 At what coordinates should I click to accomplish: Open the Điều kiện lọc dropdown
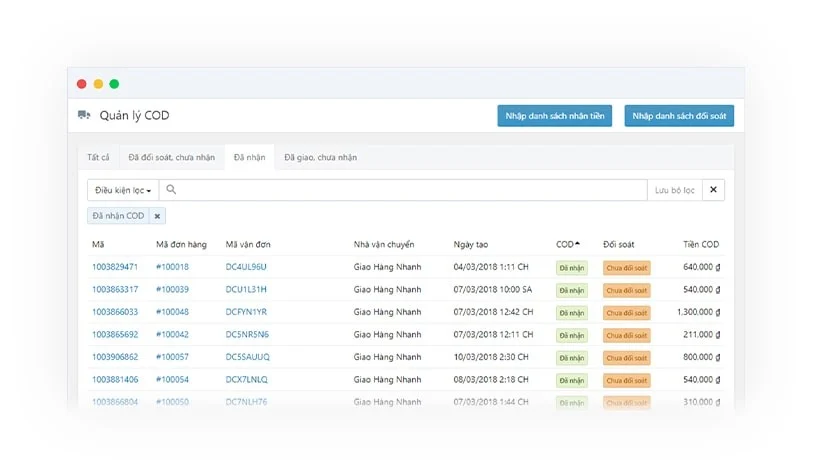coord(123,190)
